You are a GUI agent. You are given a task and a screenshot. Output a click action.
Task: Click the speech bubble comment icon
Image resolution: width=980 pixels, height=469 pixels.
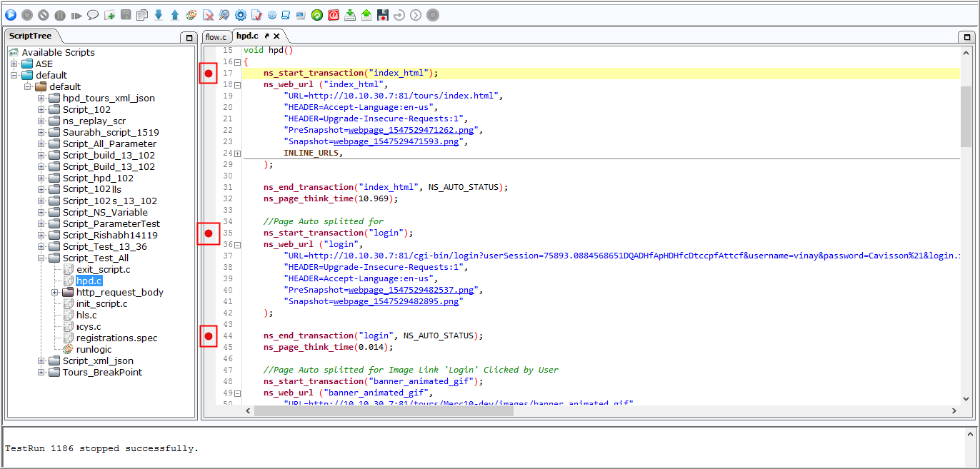(x=93, y=15)
